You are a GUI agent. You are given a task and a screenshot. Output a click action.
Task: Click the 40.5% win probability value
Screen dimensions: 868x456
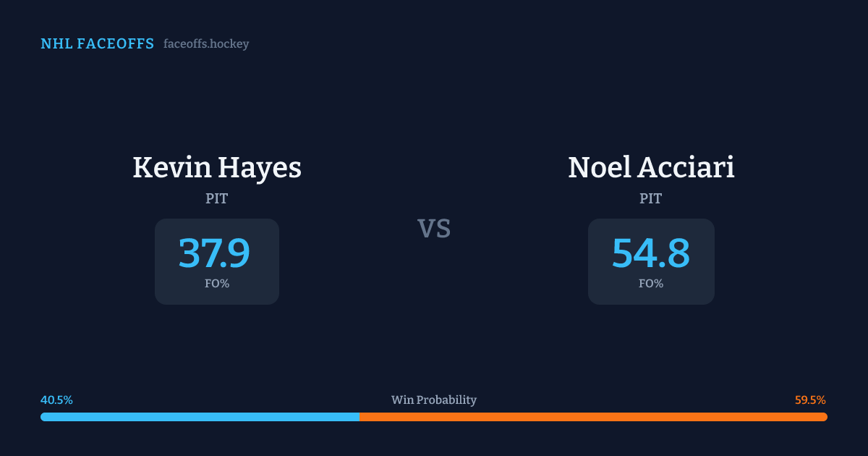56,400
